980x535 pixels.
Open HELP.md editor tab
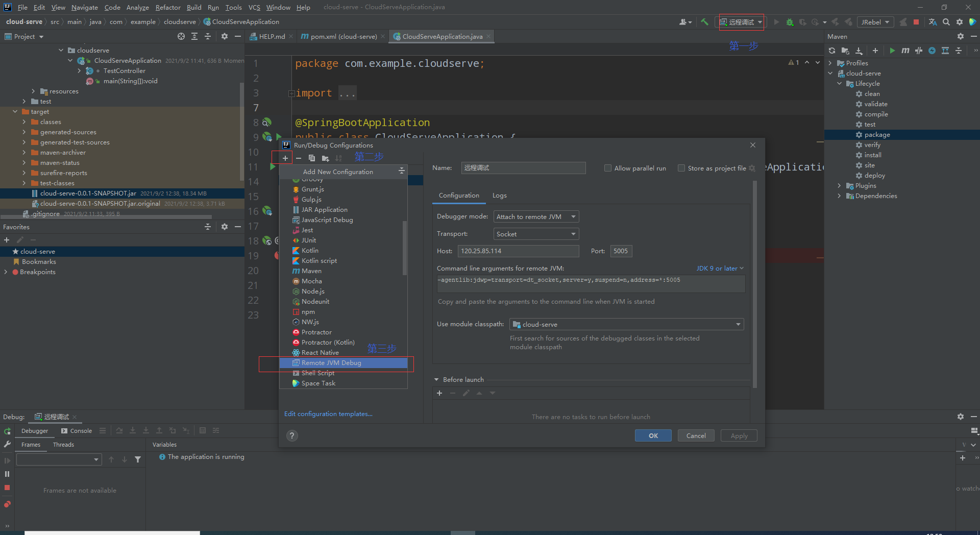pos(271,36)
